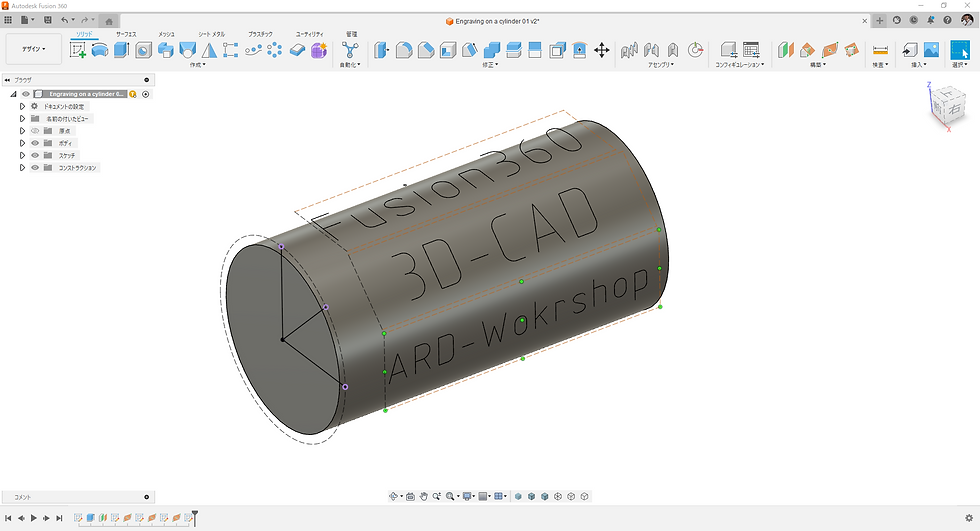Image resolution: width=980 pixels, height=531 pixels.
Task: Jump to timeline beginning
Action: tap(8, 518)
